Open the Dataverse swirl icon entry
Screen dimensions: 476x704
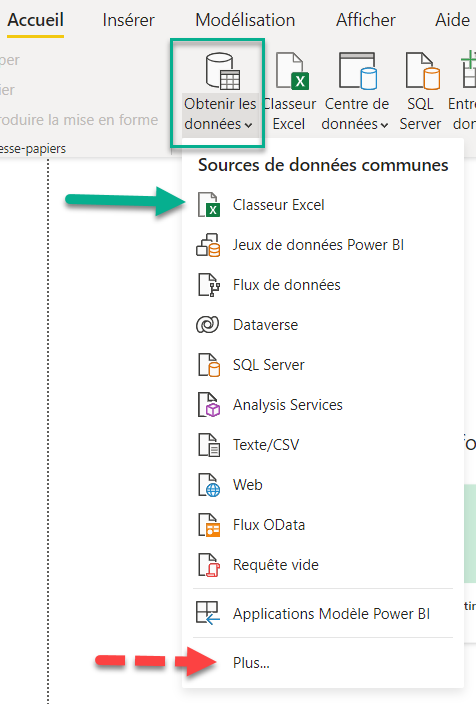(207, 325)
